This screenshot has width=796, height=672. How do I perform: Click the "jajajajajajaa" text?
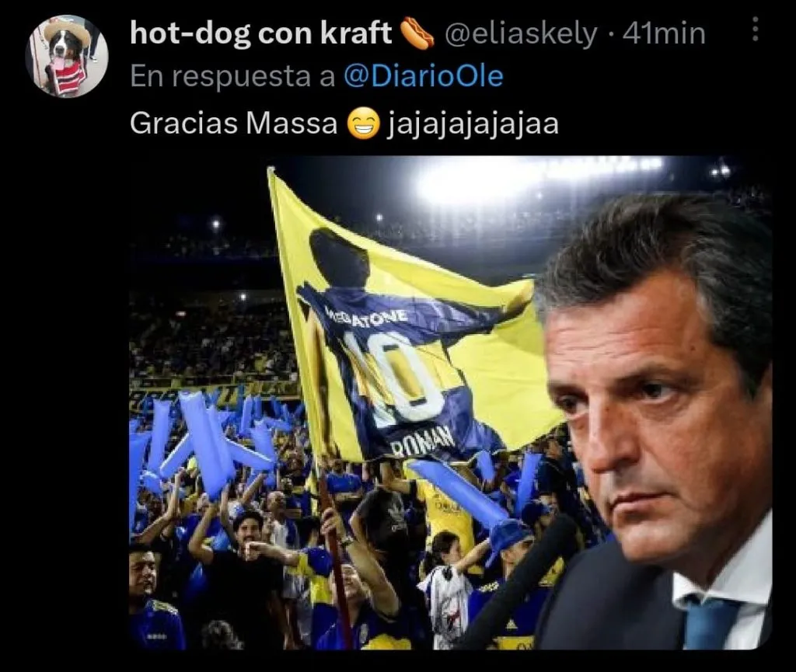coord(473,124)
